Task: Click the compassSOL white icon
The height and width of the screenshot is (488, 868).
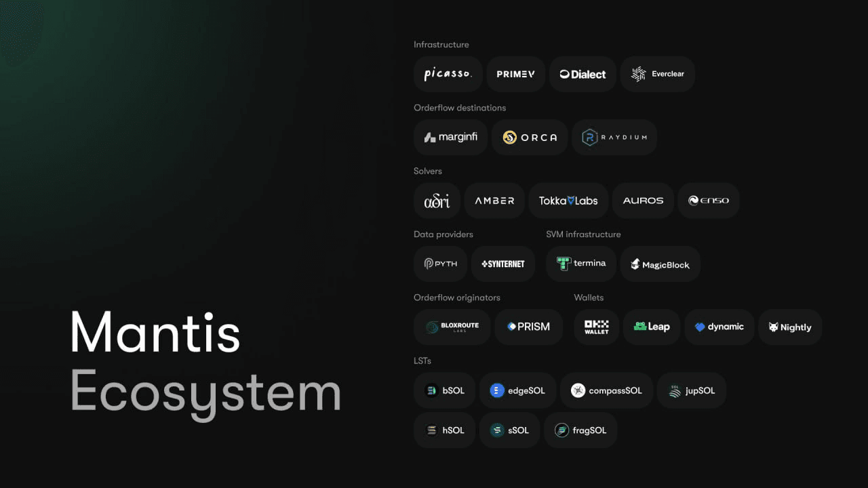Action: pyautogui.click(x=578, y=390)
